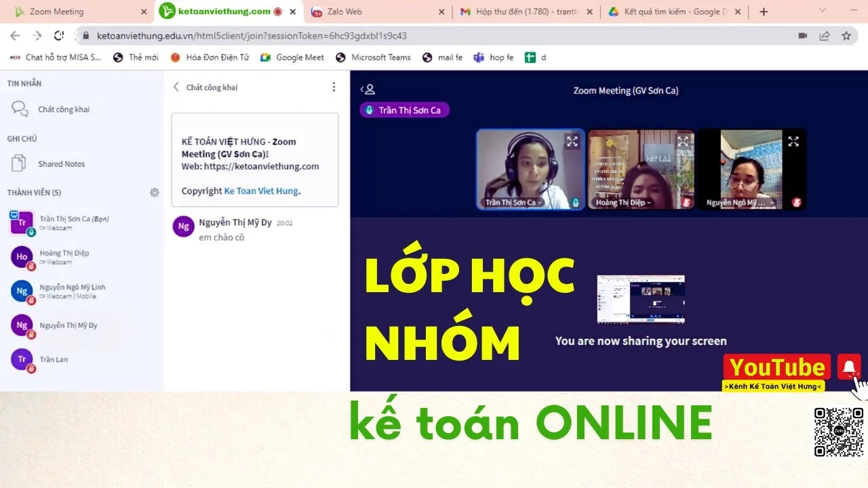Open the Google Drive Kết quả tìm kiếm tab
The width and height of the screenshot is (868, 488).
pyautogui.click(x=673, y=12)
